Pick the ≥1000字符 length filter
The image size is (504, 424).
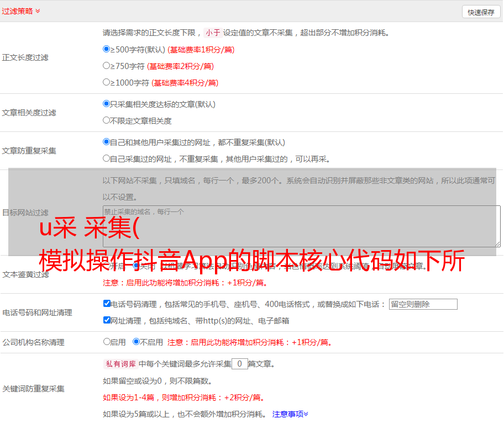click(107, 82)
